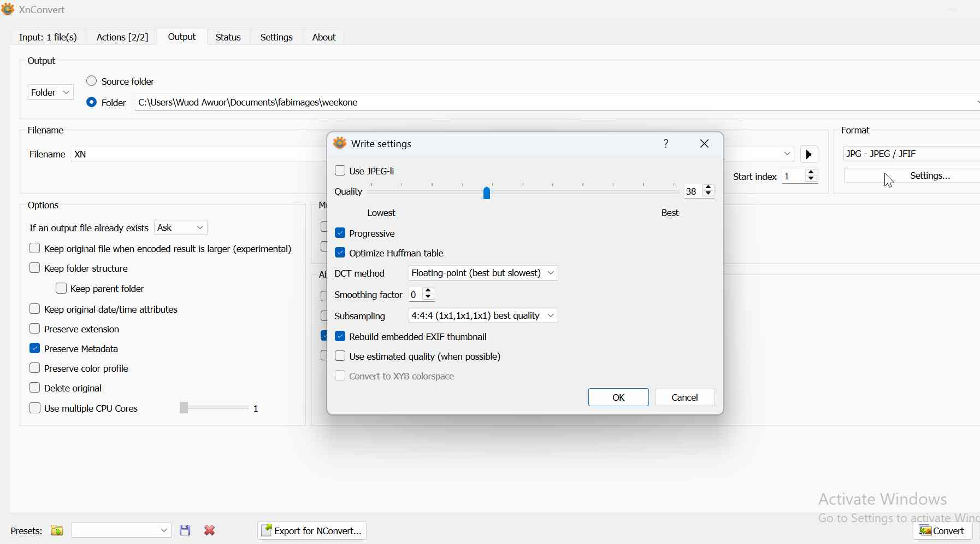Select the Source folder radio button
Image resolution: width=980 pixels, height=544 pixels.
pyautogui.click(x=92, y=81)
